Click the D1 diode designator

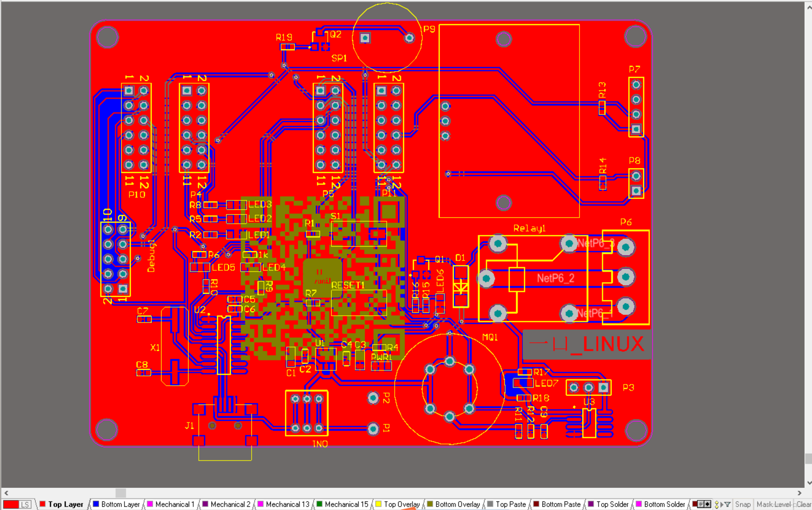(460, 258)
